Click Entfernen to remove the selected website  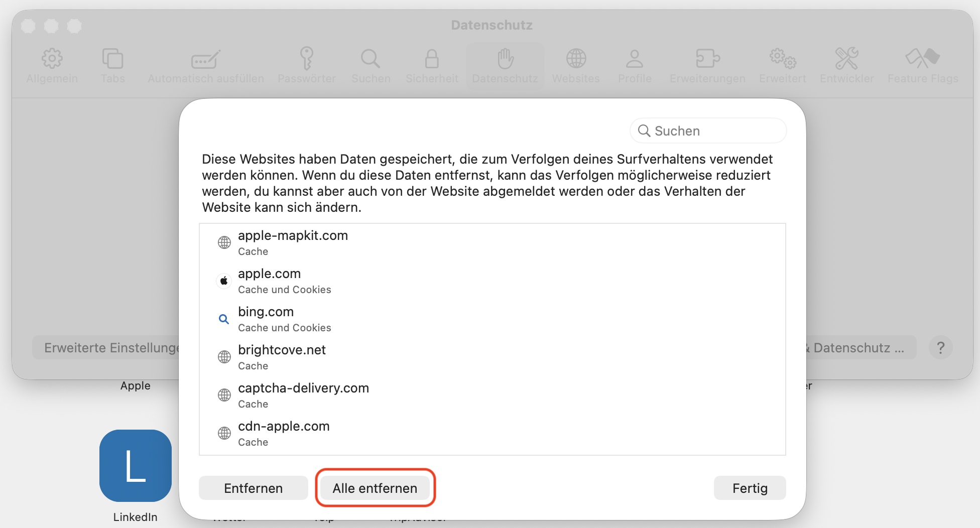point(254,488)
